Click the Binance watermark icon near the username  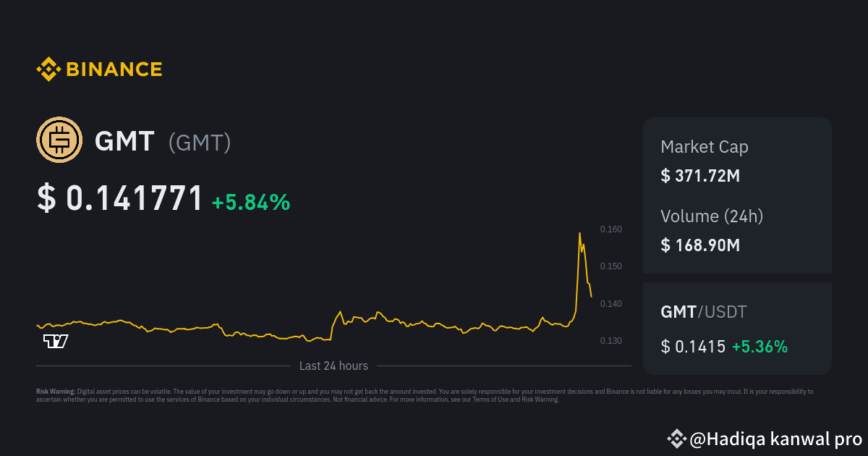(676, 439)
